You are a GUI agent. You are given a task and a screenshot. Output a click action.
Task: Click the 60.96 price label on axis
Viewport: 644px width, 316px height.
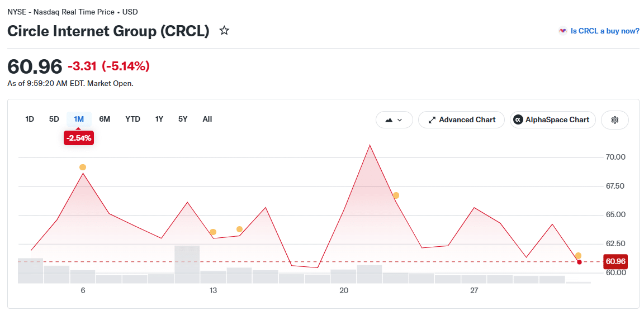pyautogui.click(x=615, y=261)
